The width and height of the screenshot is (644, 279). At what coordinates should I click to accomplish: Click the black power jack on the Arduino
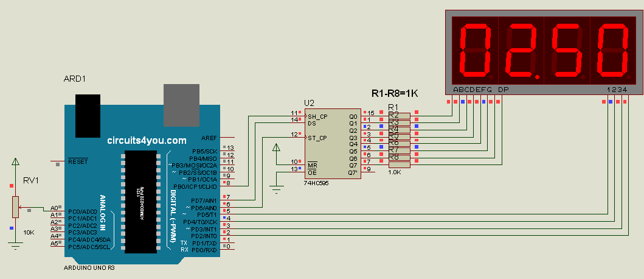(88, 116)
